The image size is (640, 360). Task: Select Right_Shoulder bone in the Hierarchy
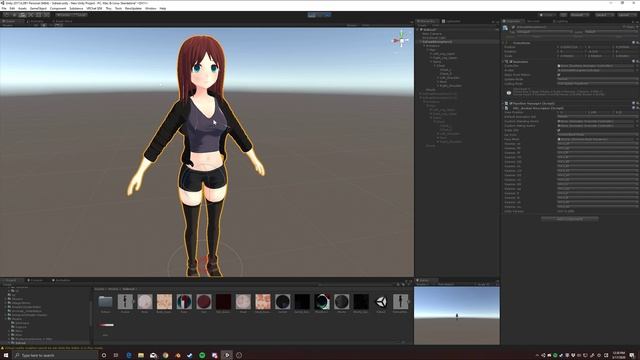coord(451,86)
